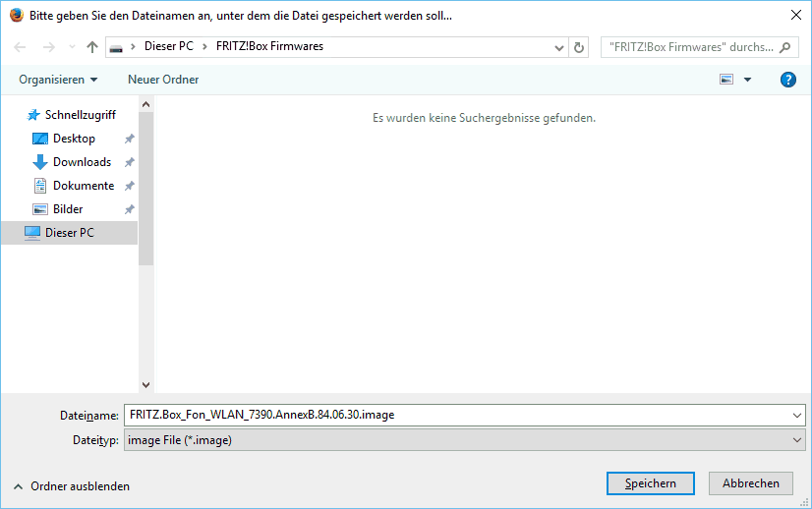Click the pin icon next to Downloads

(130, 162)
